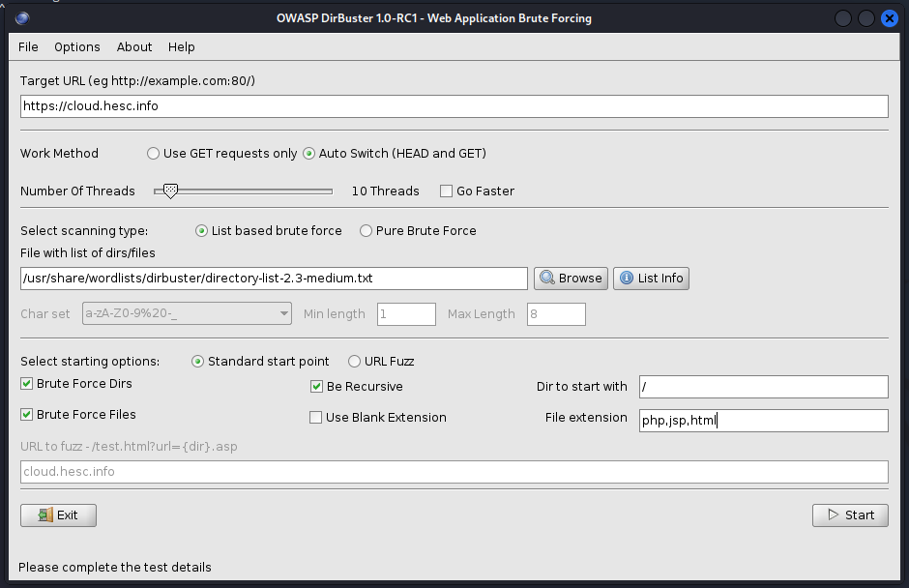This screenshot has width=909, height=588.
Task: Click the Number Of Threads slider handle
Action: (x=170, y=191)
